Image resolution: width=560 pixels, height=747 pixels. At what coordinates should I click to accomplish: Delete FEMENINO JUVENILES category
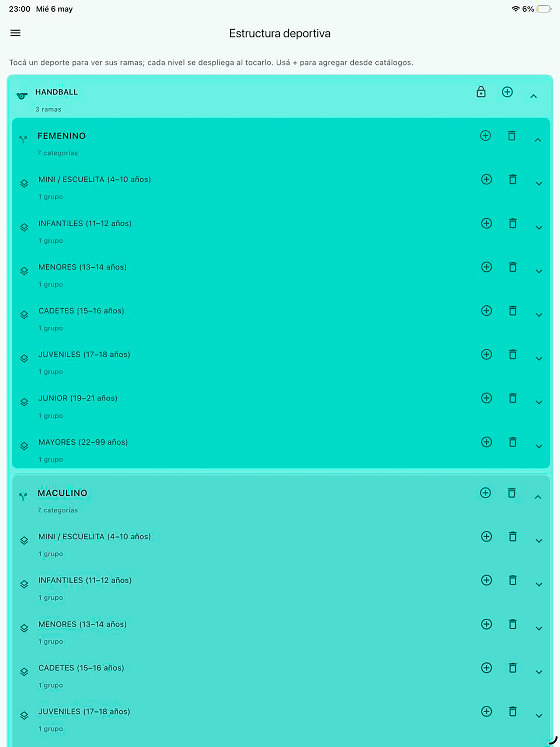[513, 354]
